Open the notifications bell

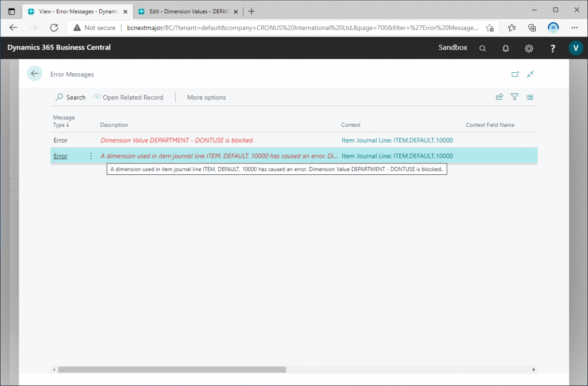[x=506, y=48]
